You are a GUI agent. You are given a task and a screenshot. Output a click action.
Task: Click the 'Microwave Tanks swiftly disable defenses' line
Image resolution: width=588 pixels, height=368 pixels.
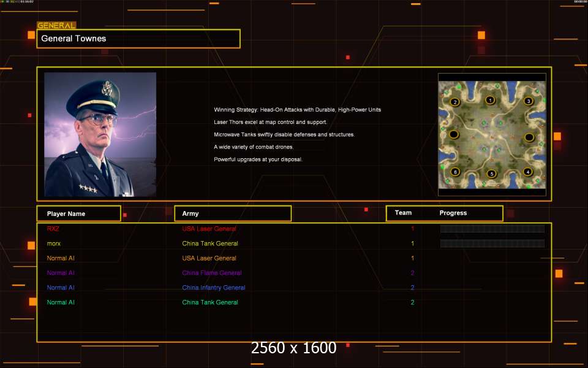pos(284,134)
